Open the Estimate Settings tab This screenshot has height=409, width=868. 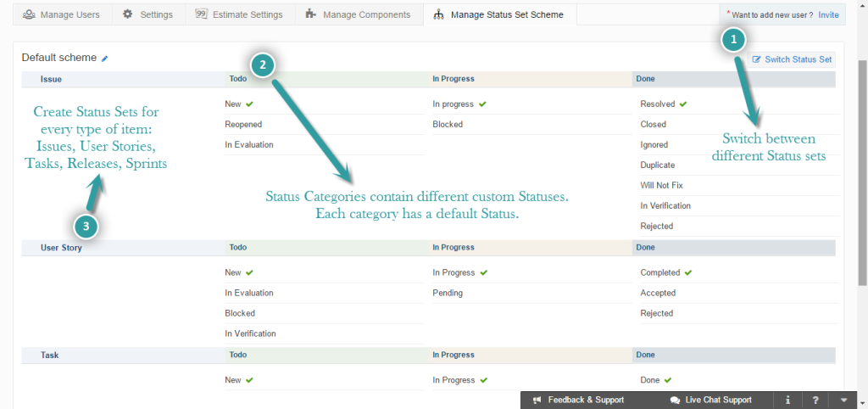(240, 14)
